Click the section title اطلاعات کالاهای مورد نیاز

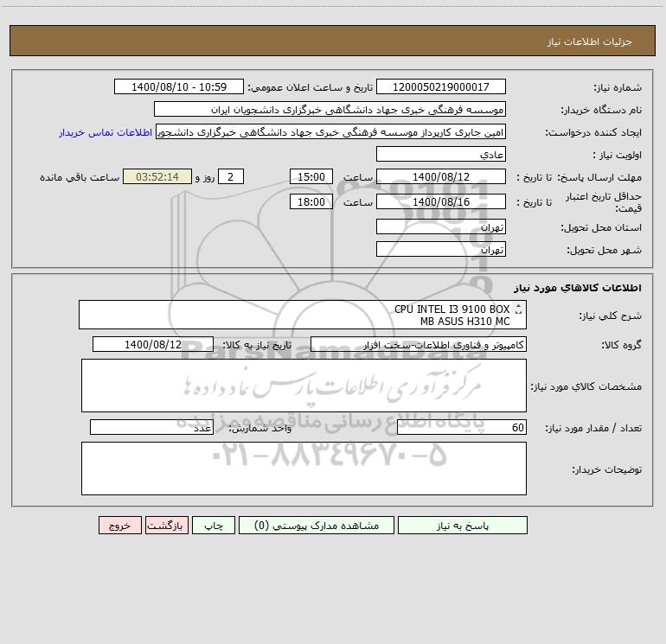(x=578, y=288)
